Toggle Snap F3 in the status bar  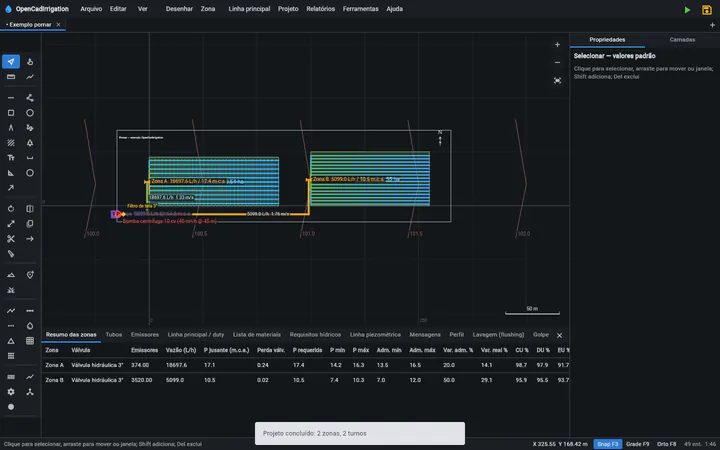608,444
